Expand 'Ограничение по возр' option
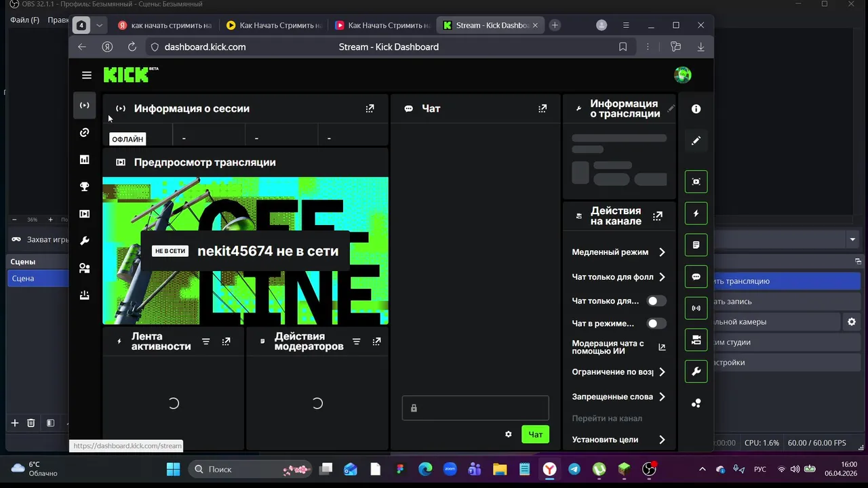 [x=618, y=372]
